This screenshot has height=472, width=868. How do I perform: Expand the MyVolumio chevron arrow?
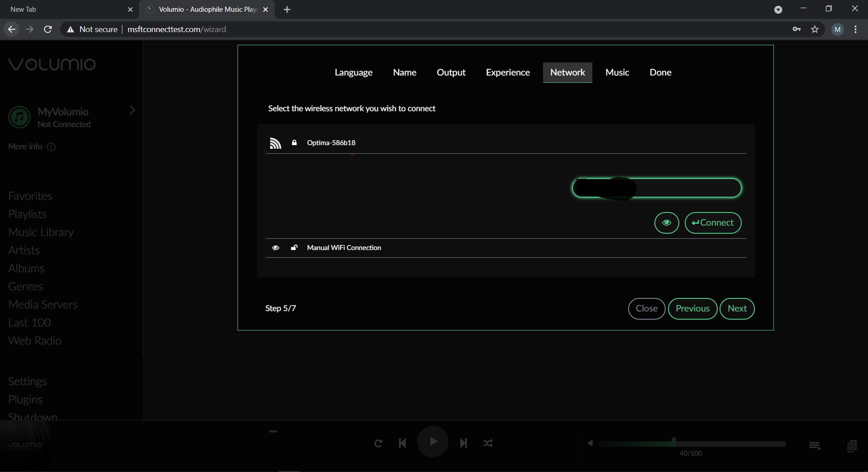click(132, 110)
